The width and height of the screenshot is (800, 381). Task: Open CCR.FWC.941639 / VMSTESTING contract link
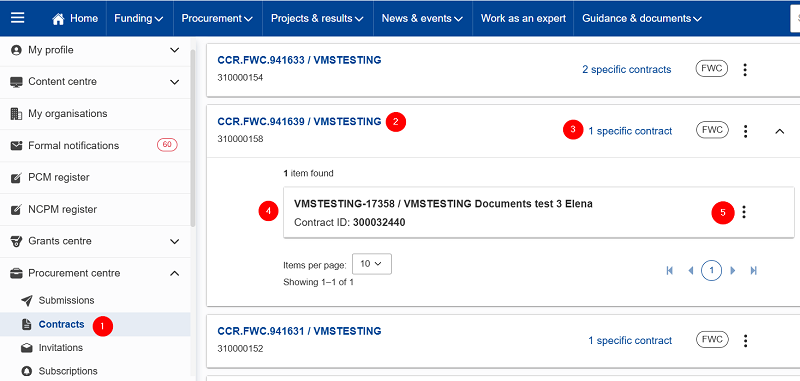[x=299, y=121]
